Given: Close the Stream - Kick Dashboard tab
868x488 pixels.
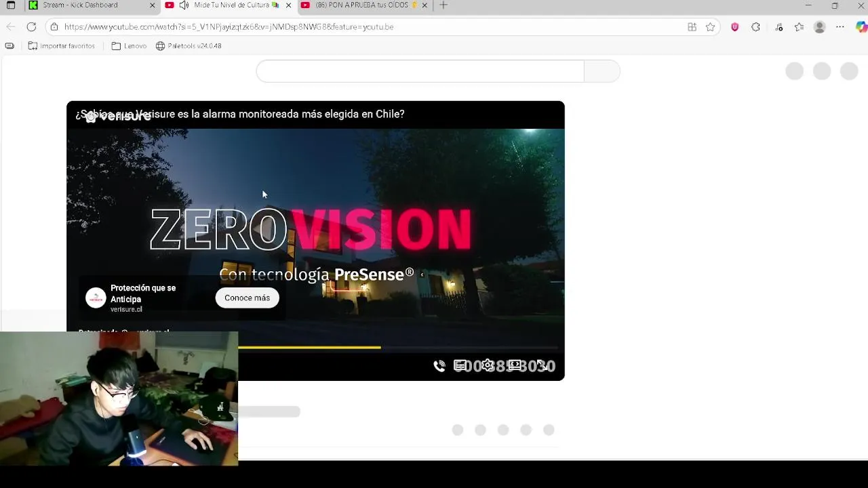Looking at the screenshot, I should pos(152,5).
